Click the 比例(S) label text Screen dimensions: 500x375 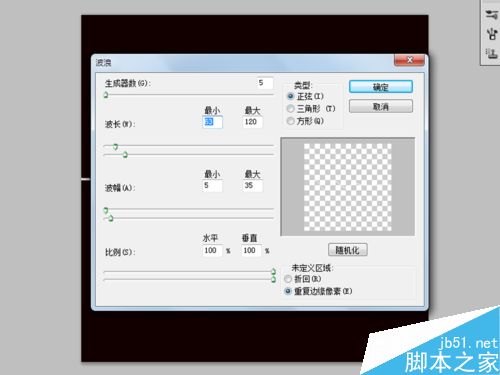pos(120,252)
